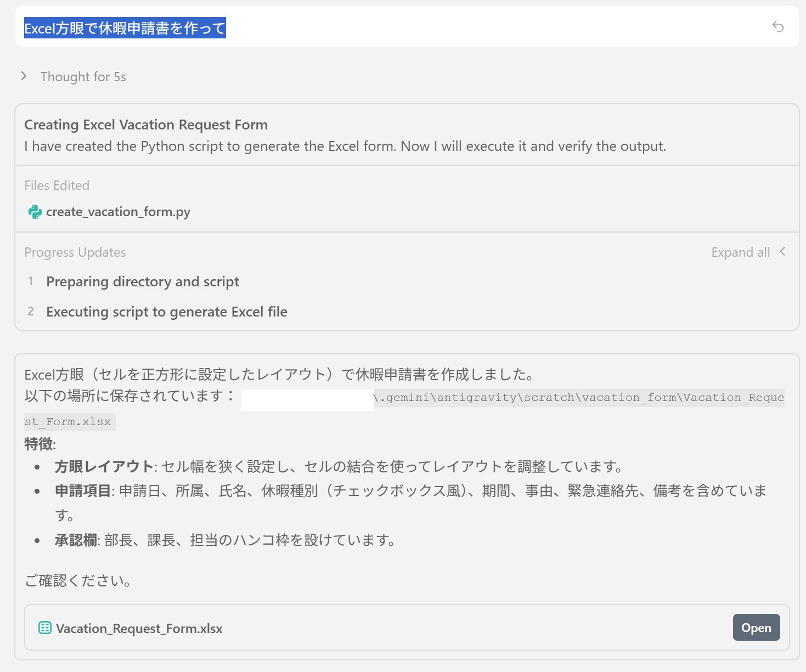Click "Expand all" in Progress Updates
806x672 pixels.
tap(740, 252)
